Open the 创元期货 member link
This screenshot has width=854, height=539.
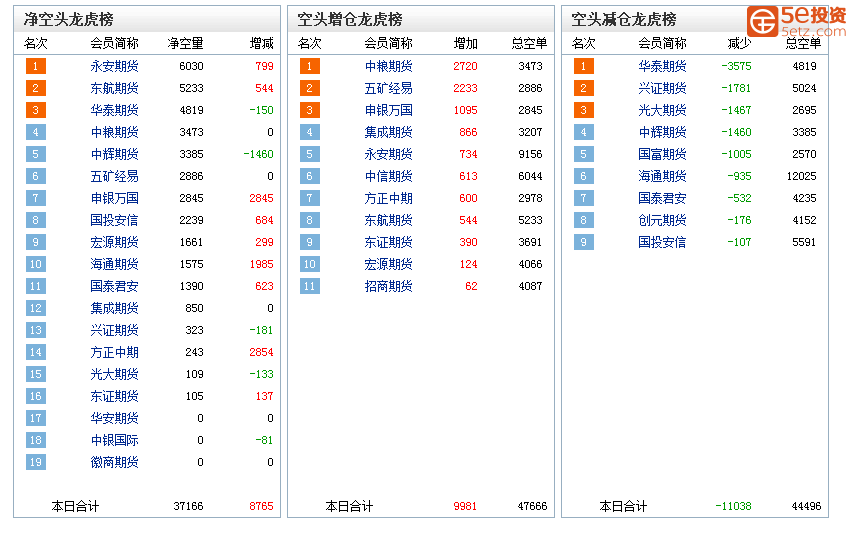point(662,220)
